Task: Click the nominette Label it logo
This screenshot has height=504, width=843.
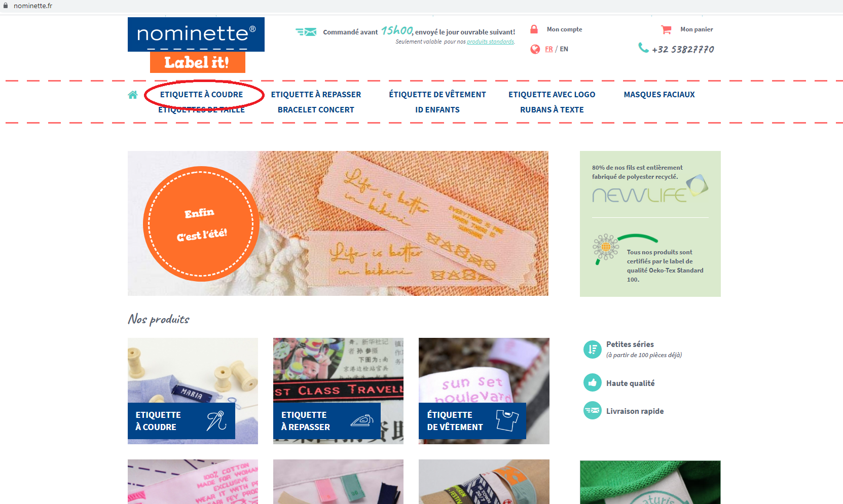Action: (196, 45)
